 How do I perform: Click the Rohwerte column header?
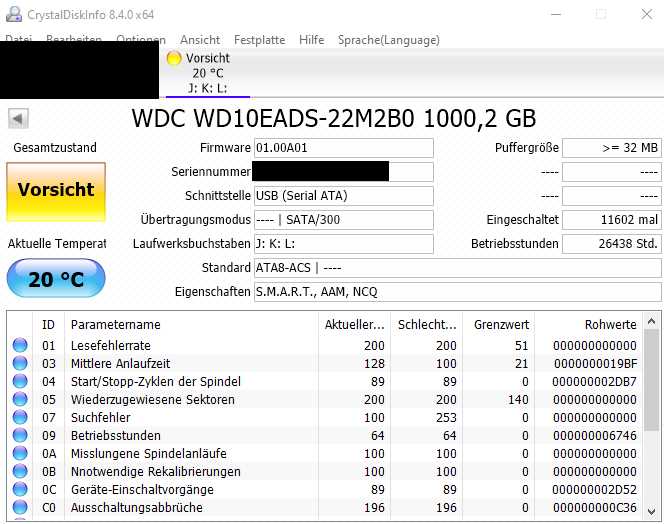pos(589,324)
